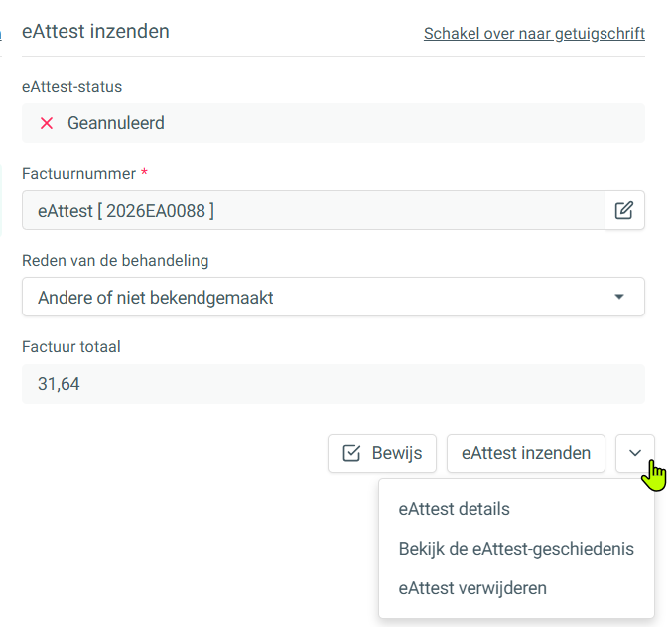Click the Geannuleerd status field
This screenshot has height=627, width=672.
pos(333,123)
